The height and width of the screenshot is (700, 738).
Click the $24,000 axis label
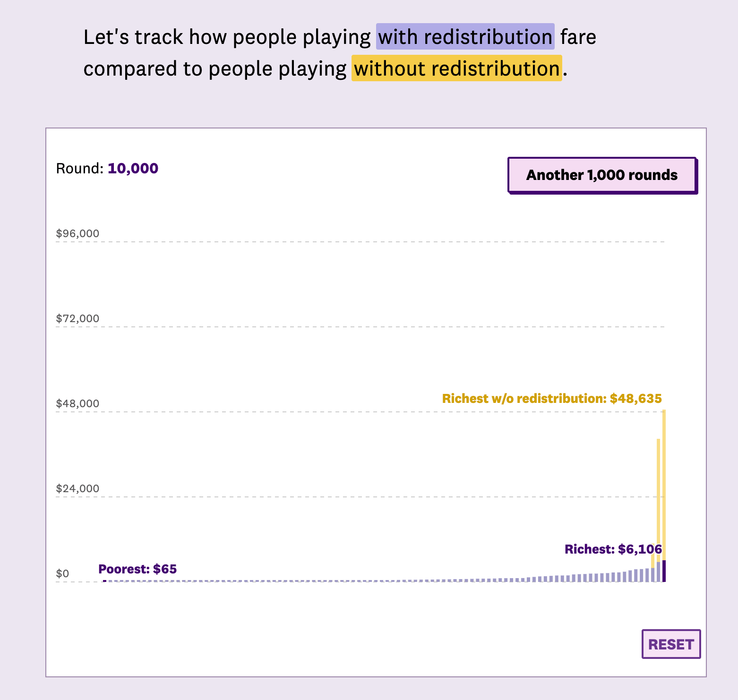tap(77, 488)
